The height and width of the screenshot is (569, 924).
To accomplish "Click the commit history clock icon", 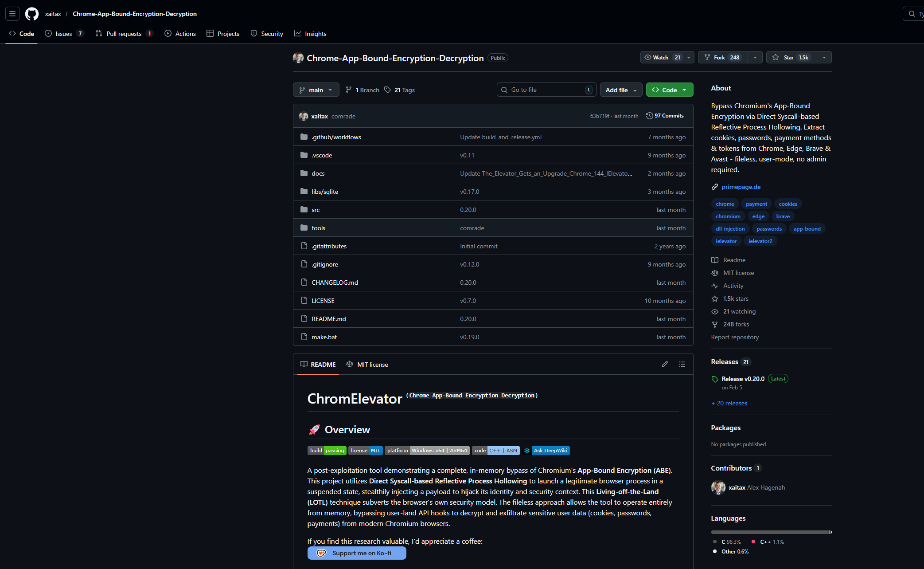I will pyautogui.click(x=649, y=116).
